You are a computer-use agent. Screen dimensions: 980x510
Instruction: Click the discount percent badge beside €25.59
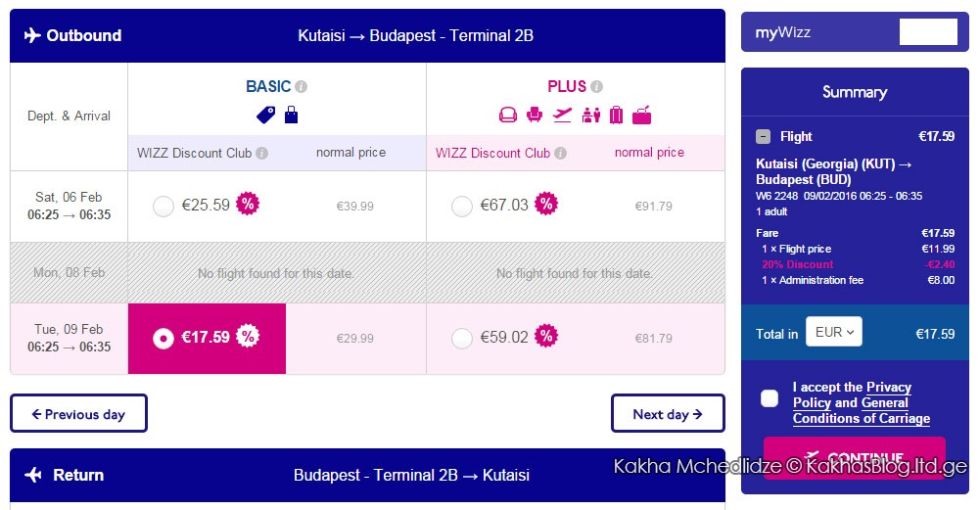[248, 204]
